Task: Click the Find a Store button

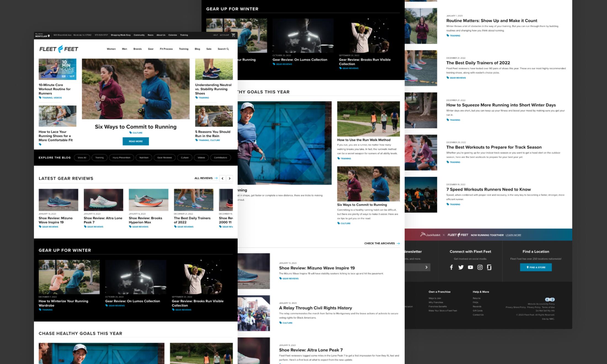Action: [x=536, y=267]
